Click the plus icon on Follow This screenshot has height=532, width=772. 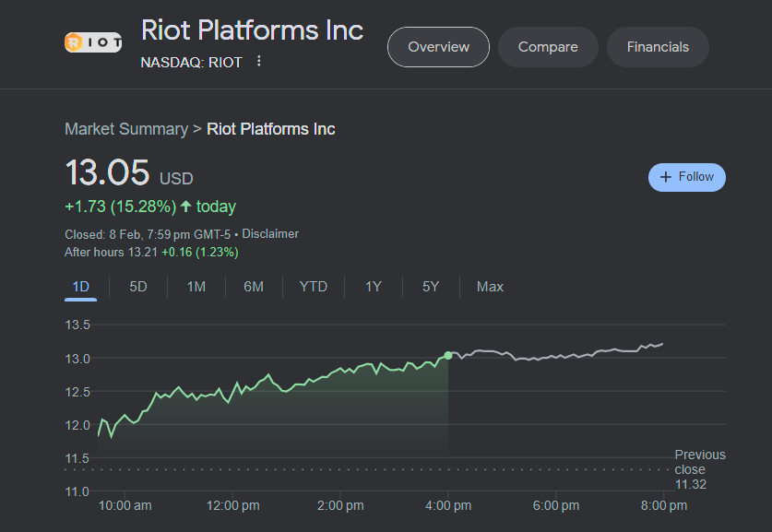(665, 177)
